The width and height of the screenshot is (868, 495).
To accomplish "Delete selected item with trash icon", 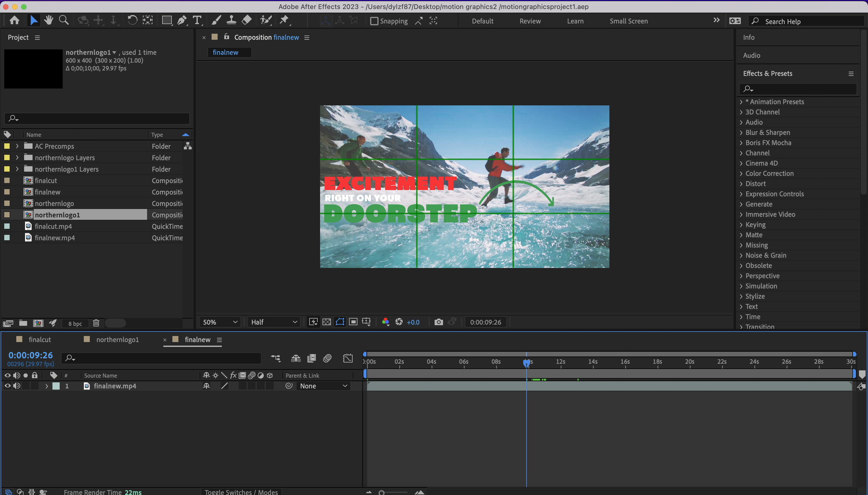I will coord(96,323).
